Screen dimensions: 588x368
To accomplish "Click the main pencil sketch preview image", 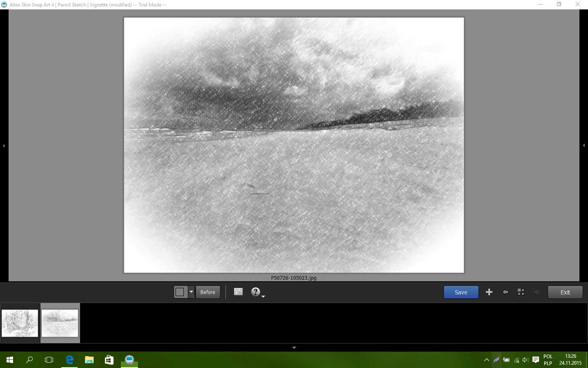I will [x=294, y=145].
